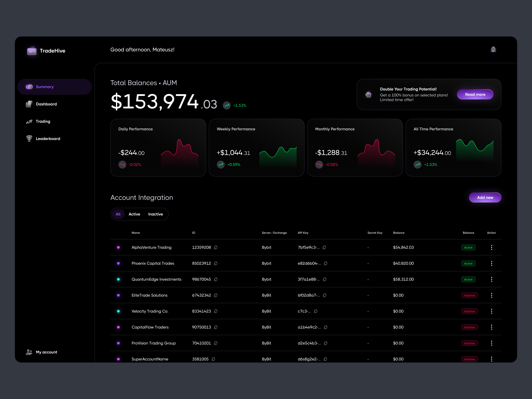Copy ID 67432342 of EliteTrade Solutions
The width and height of the screenshot is (532, 399).
(216, 295)
